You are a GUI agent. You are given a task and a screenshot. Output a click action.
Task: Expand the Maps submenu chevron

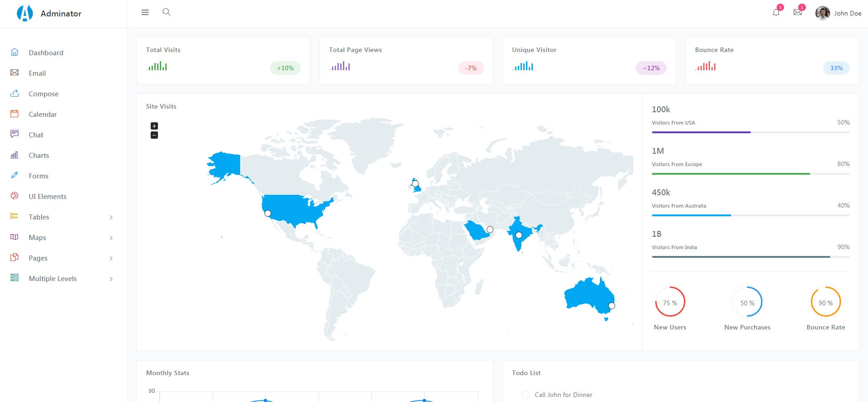[111, 238]
